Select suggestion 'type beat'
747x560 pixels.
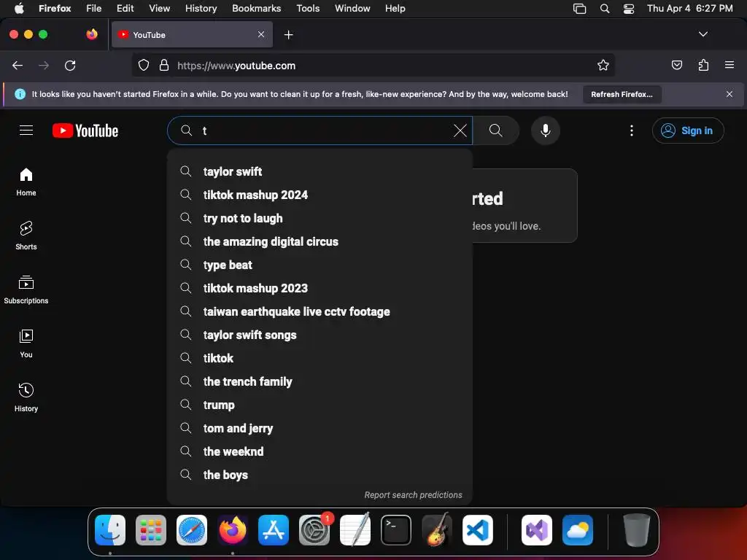point(320,265)
